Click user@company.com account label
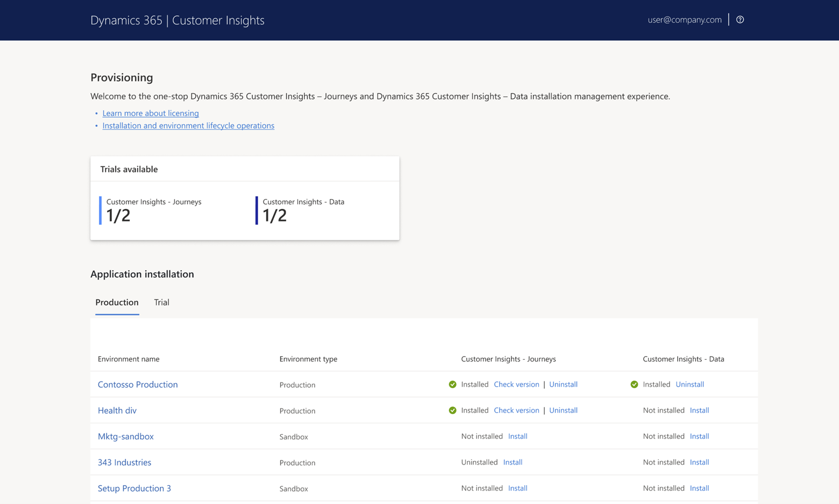The height and width of the screenshot is (504, 839). coord(684,20)
